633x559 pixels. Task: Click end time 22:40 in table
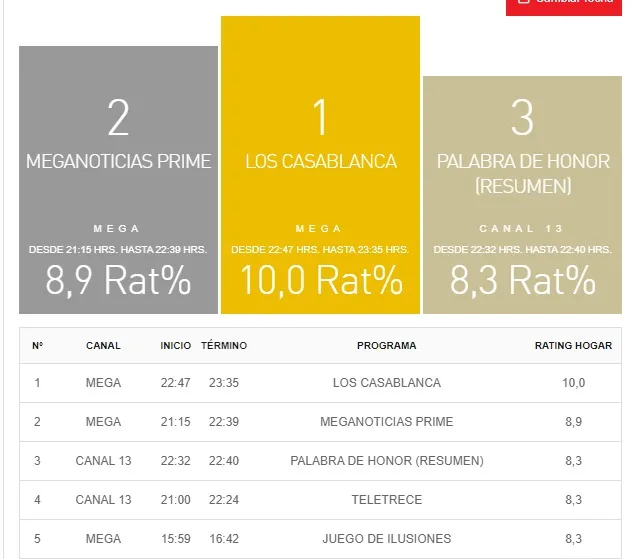224,461
